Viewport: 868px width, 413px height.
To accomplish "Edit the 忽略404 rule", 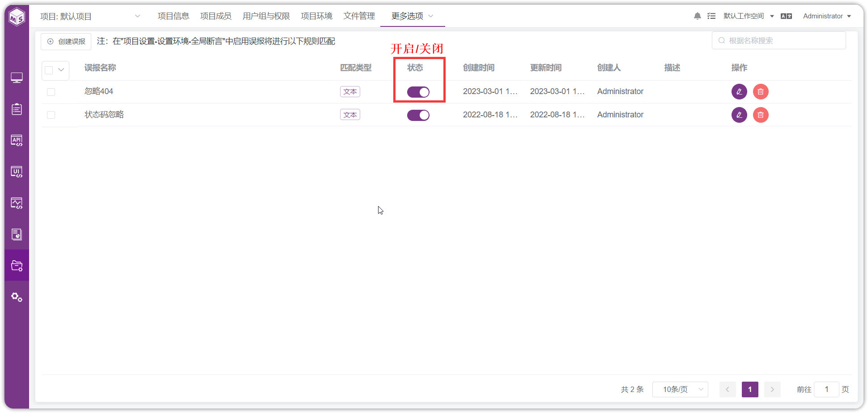I will tap(739, 91).
